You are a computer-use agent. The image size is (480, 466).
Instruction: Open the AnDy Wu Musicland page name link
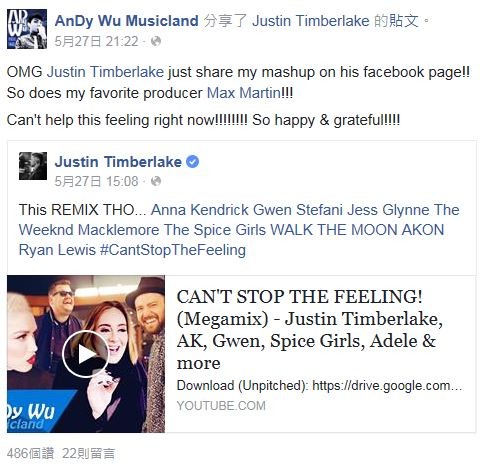click(x=127, y=21)
